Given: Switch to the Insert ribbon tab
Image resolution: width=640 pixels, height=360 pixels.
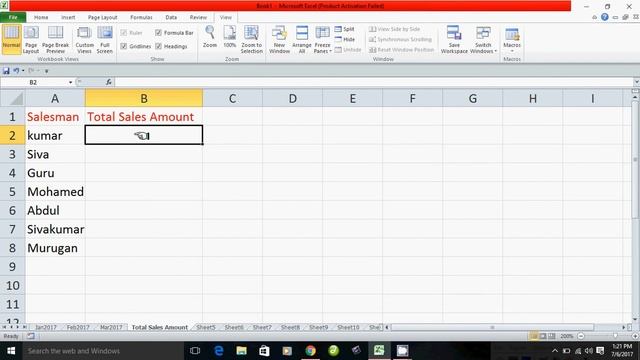Looking at the screenshot, I should point(68,17).
